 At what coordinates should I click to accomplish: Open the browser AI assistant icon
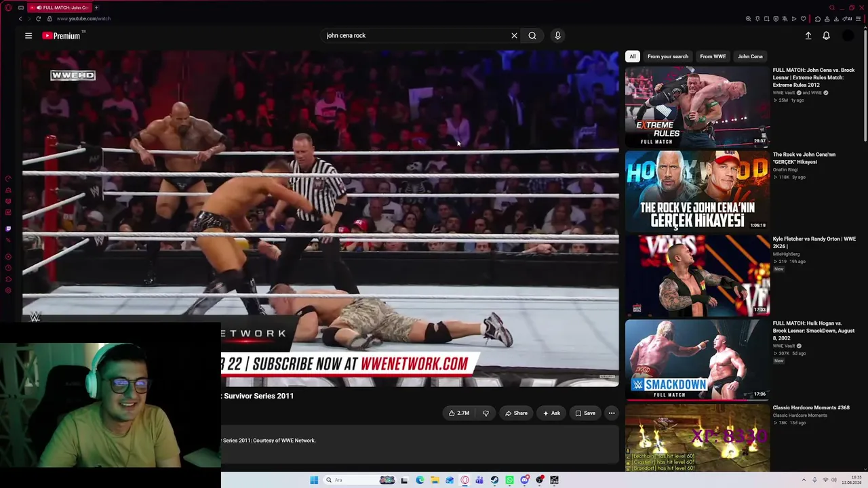[x=848, y=19]
